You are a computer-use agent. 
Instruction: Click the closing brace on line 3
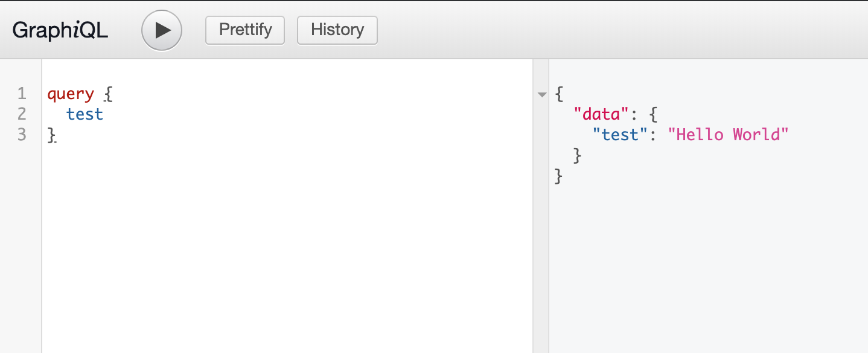tap(52, 135)
